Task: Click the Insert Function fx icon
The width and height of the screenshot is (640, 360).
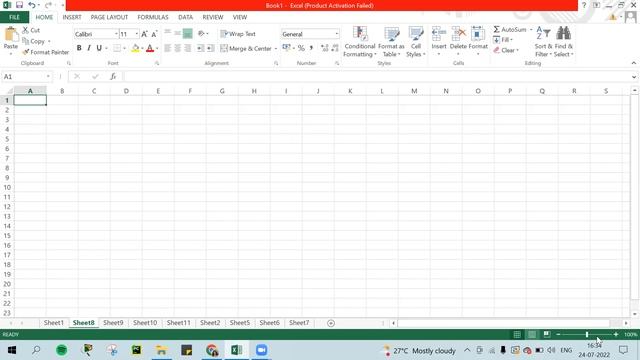Action: 113,76
